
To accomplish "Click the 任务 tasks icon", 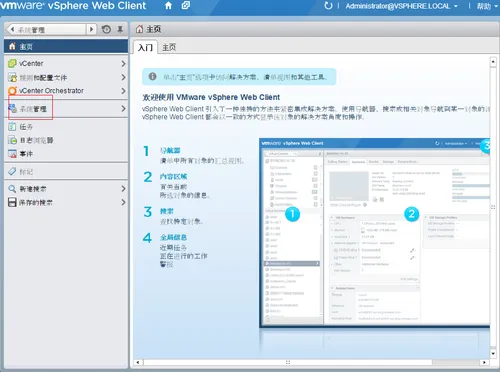I will point(12,126).
